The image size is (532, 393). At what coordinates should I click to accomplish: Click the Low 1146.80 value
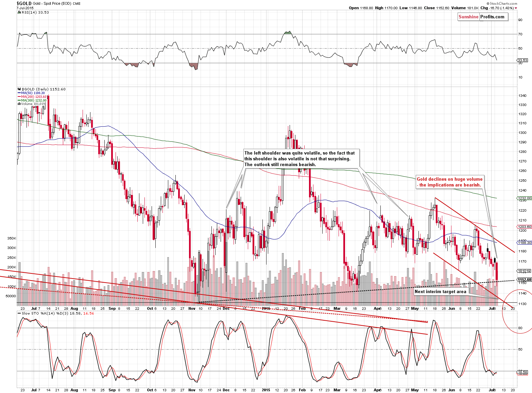[411, 8]
